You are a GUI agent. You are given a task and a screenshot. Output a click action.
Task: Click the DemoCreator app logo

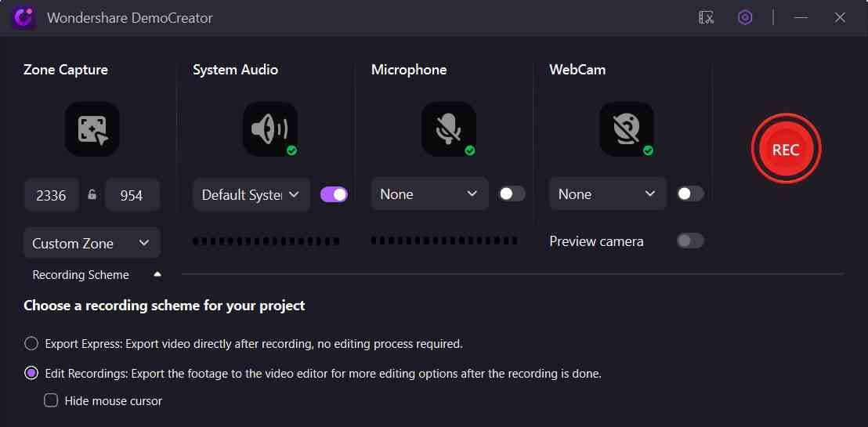coord(23,17)
